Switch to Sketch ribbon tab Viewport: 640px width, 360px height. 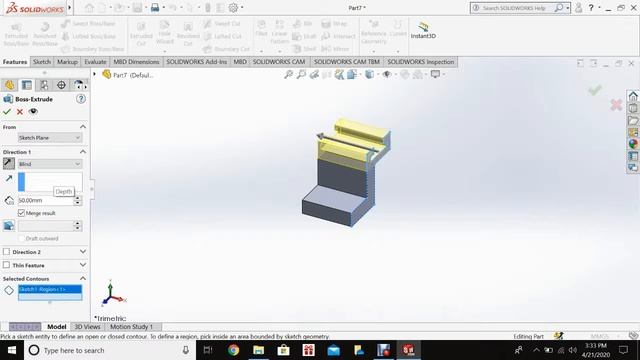point(42,62)
